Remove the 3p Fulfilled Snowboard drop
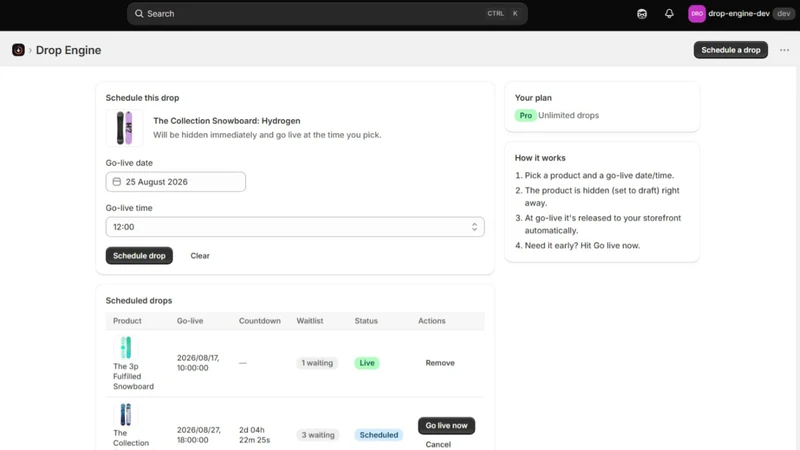This screenshot has width=800, height=450. 440,363
